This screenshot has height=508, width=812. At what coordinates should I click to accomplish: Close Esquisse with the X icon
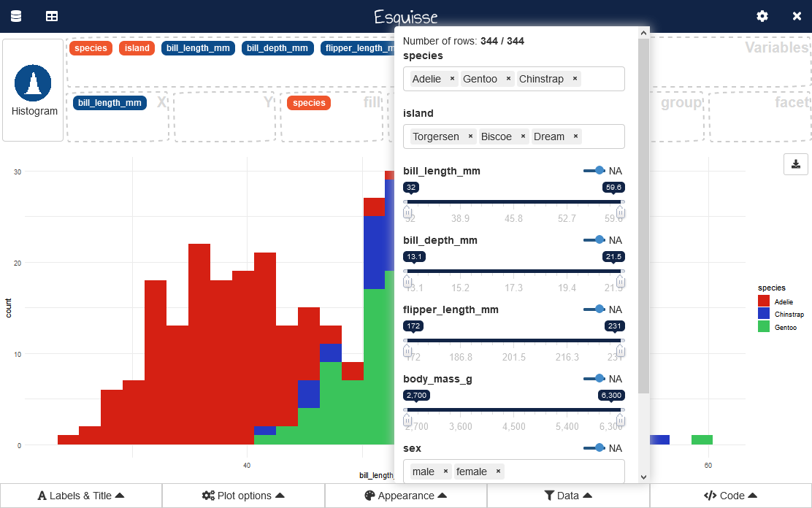pyautogui.click(x=797, y=16)
